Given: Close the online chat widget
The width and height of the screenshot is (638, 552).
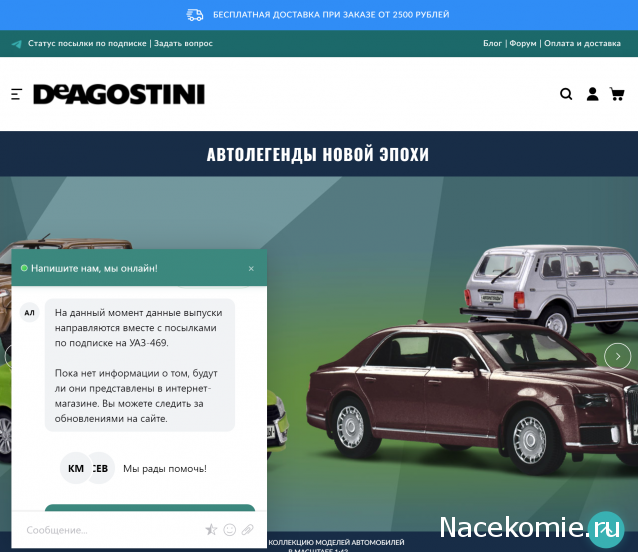Looking at the screenshot, I should [251, 268].
